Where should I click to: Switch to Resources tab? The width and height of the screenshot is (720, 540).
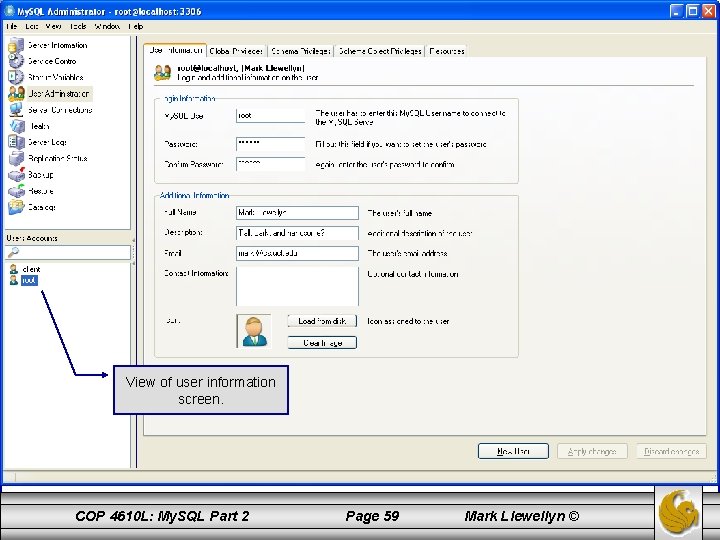[447, 51]
